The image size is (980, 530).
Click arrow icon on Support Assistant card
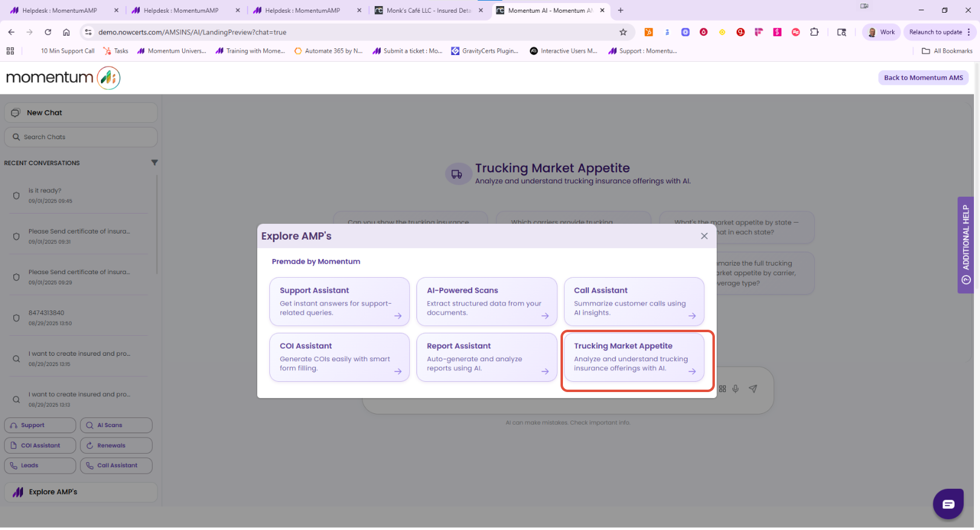click(398, 316)
